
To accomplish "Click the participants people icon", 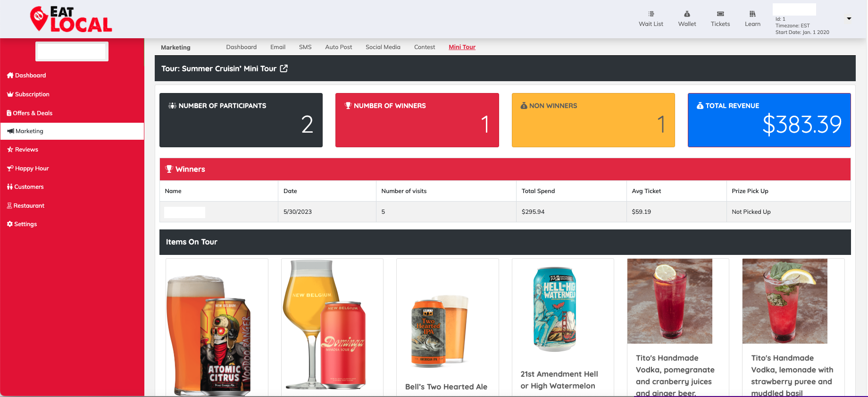I will point(172,106).
